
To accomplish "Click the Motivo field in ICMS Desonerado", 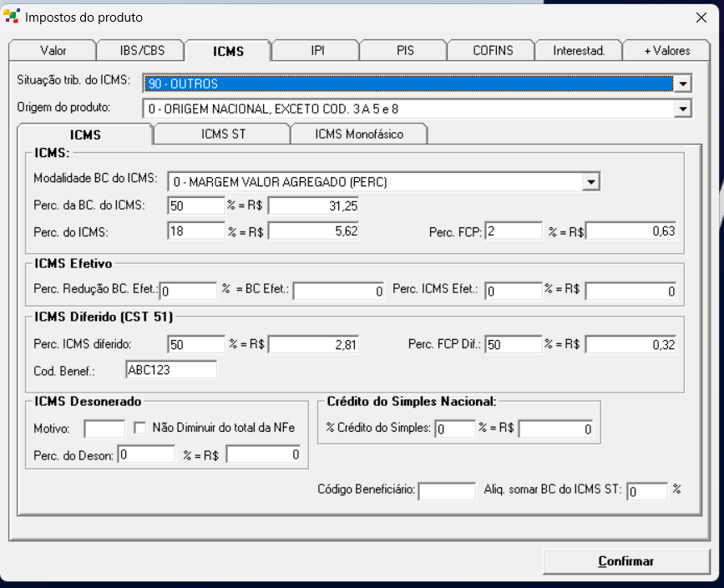I will point(104,429).
